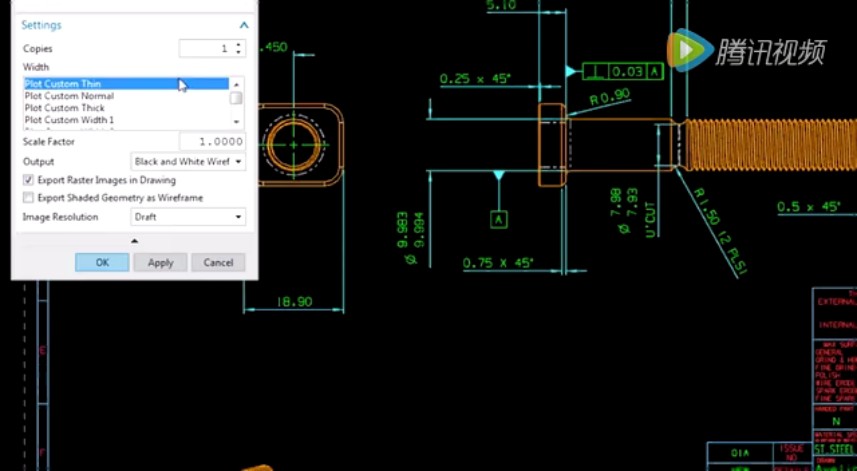Click the 0.03 perpendicularity tolerance frame
This screenshot has width=857, height=471.
click(x=623, y=72)
